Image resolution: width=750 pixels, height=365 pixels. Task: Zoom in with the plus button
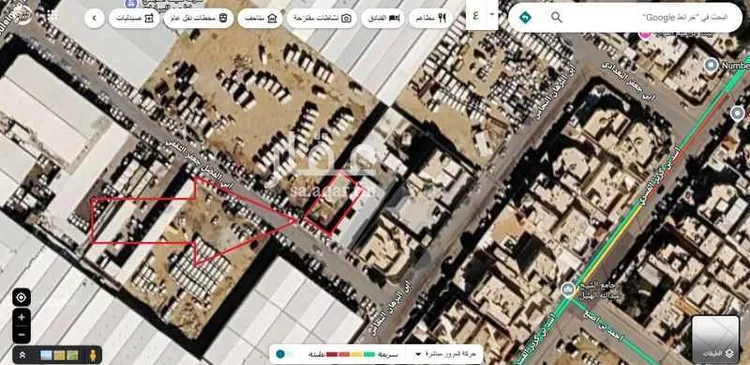point(22,317)
